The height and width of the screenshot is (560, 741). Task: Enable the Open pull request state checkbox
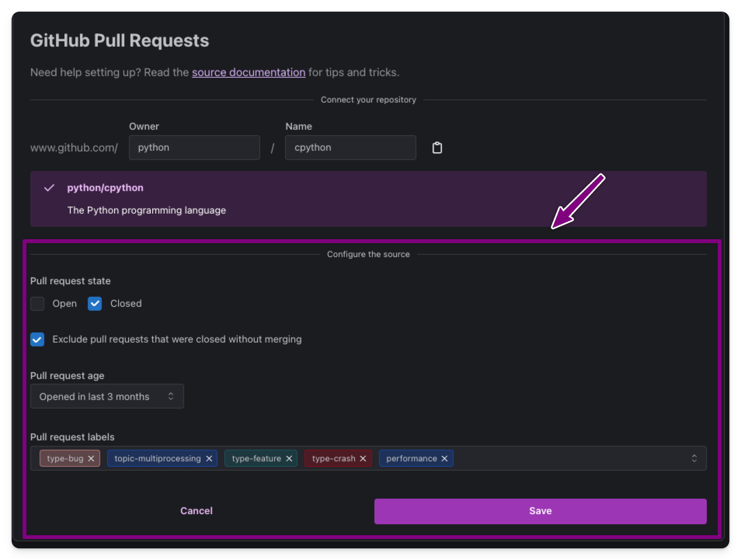(x=37, y=304)
